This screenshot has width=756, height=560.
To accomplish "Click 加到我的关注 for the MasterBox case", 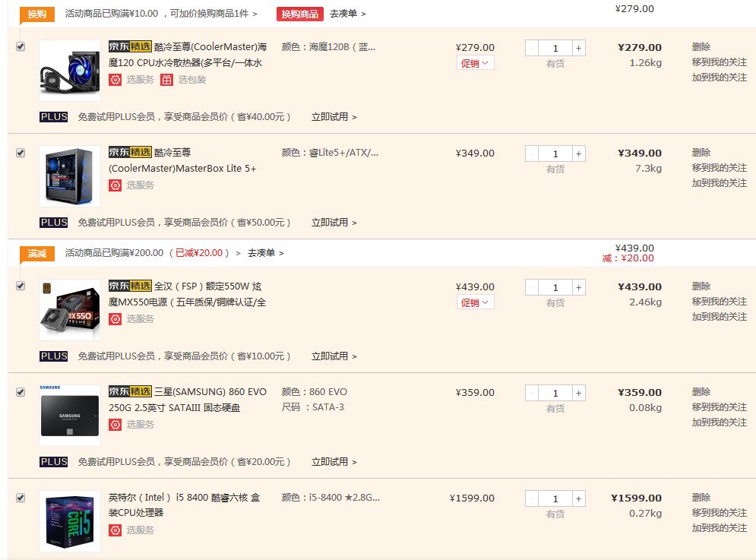I will tap(720, 183).
